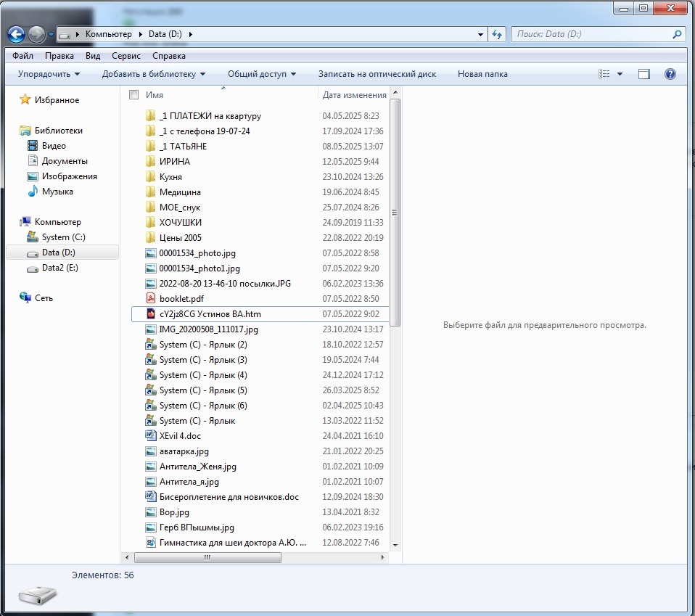Click the refresh icon beside the address bar
This screenshot has height=616, width=695.
(497, 34)
